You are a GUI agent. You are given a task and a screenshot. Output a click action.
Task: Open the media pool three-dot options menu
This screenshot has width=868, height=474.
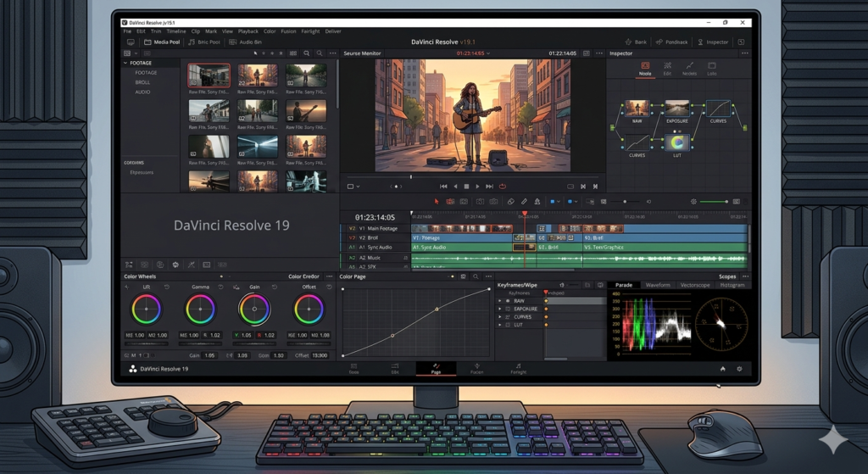coord(332,53)
